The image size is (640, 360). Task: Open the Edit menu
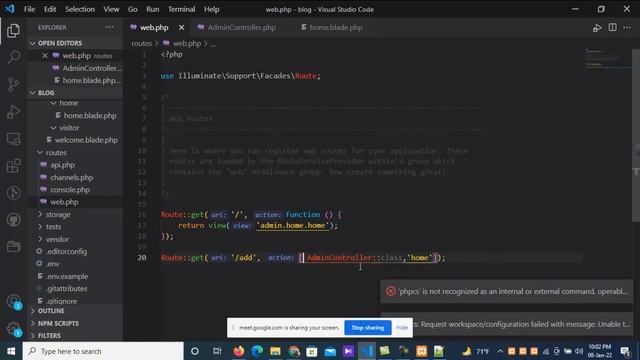tap(50, 9)
